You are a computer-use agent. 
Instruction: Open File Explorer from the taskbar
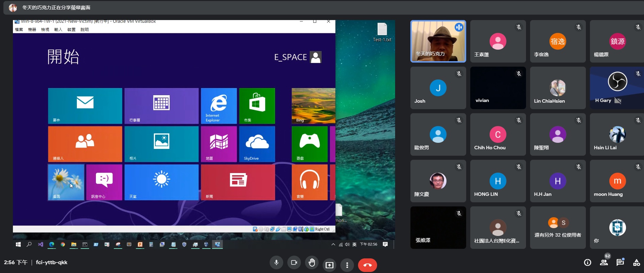[x=74, y=244]
